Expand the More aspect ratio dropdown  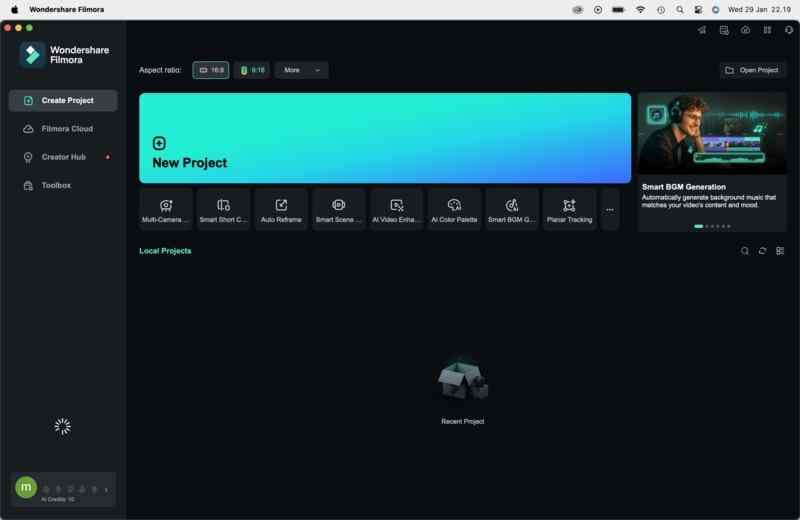point(302,70)
